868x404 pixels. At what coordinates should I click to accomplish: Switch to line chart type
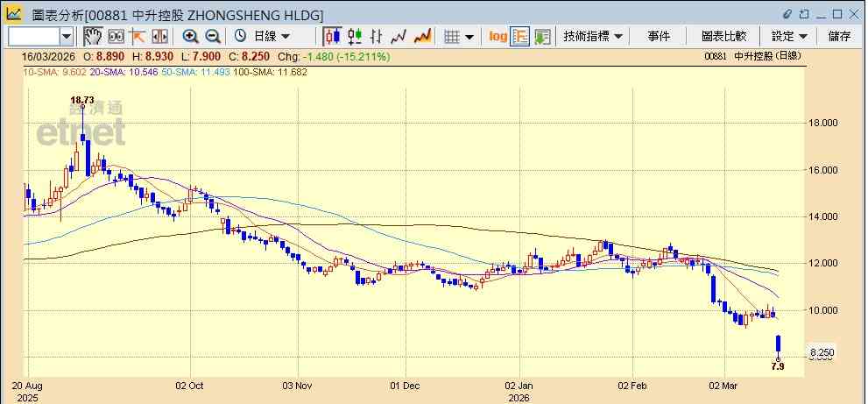399,37
